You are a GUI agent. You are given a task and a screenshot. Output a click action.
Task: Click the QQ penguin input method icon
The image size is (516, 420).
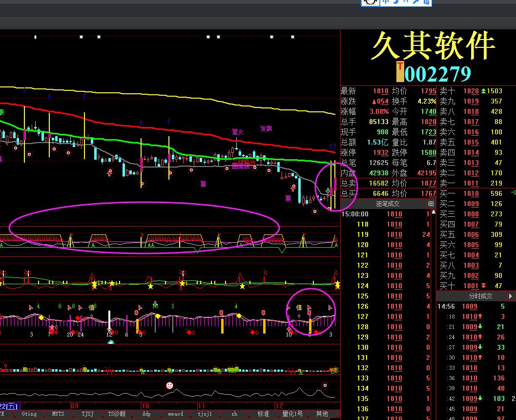coord(371,2)
